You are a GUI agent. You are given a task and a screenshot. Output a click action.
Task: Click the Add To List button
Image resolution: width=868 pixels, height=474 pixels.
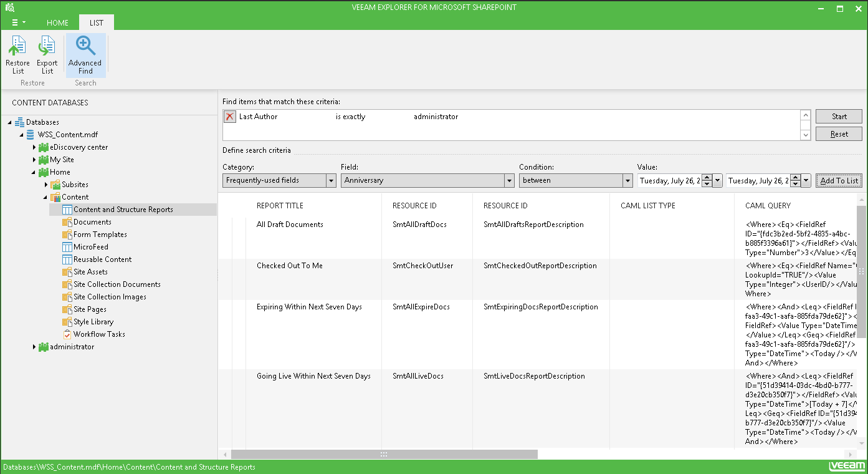pyautogui.click(x=839, y=180)
